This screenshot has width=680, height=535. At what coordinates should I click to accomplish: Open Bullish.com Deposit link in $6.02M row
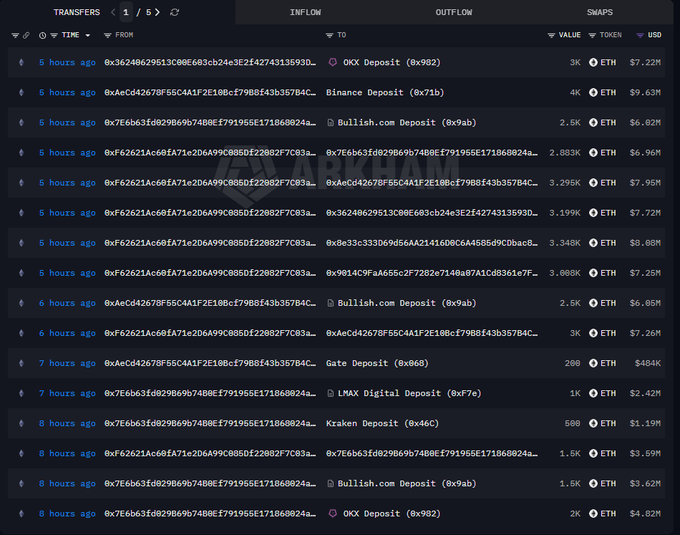(407, 123)
